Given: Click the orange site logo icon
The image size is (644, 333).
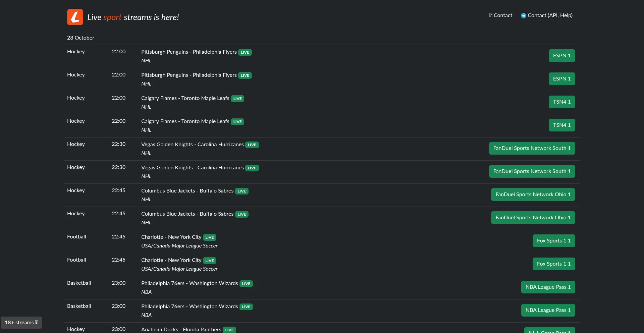Looking at the screenshot, I should point(75,17).
